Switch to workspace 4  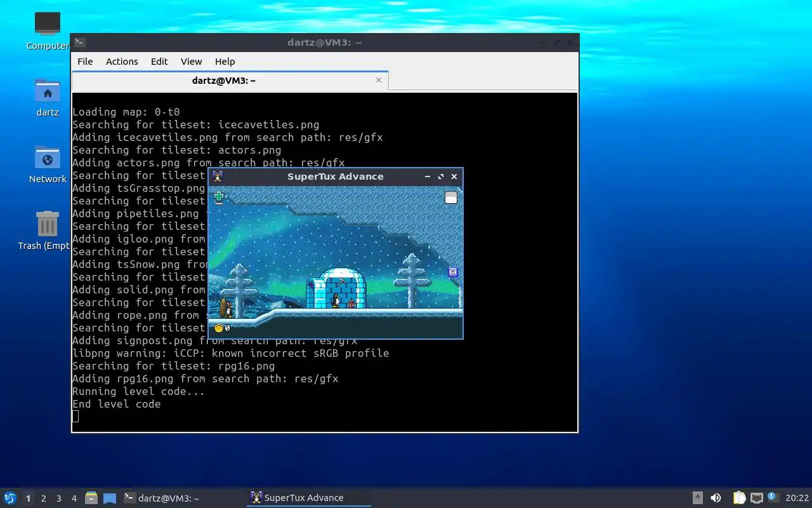coord(74,498)
